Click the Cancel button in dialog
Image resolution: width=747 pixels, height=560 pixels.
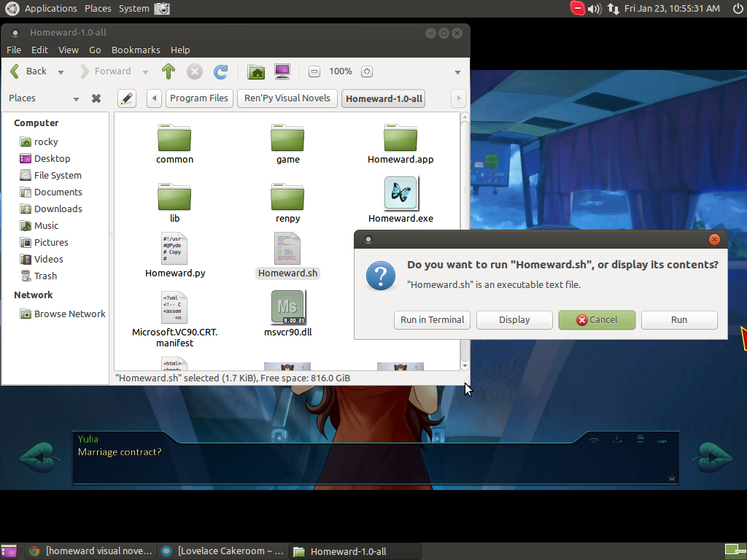[597, 320]
